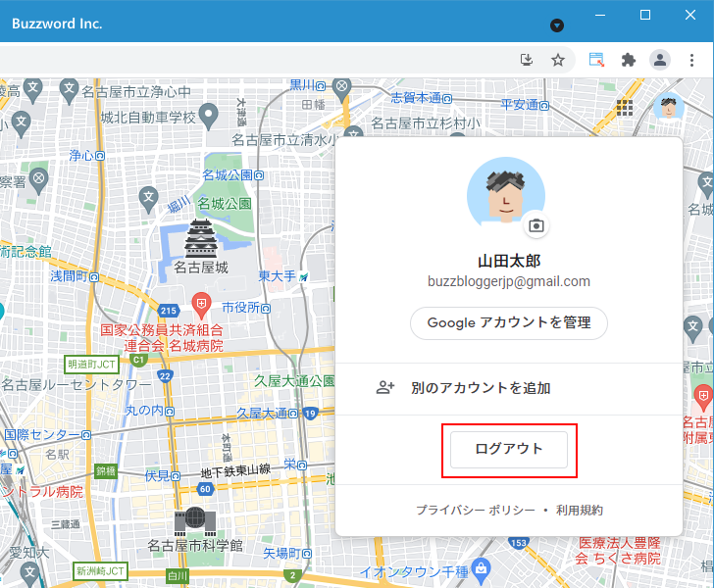Open the Extensions puzzle icon
This screenshot has width=714, height=588.
click(629, 60)
